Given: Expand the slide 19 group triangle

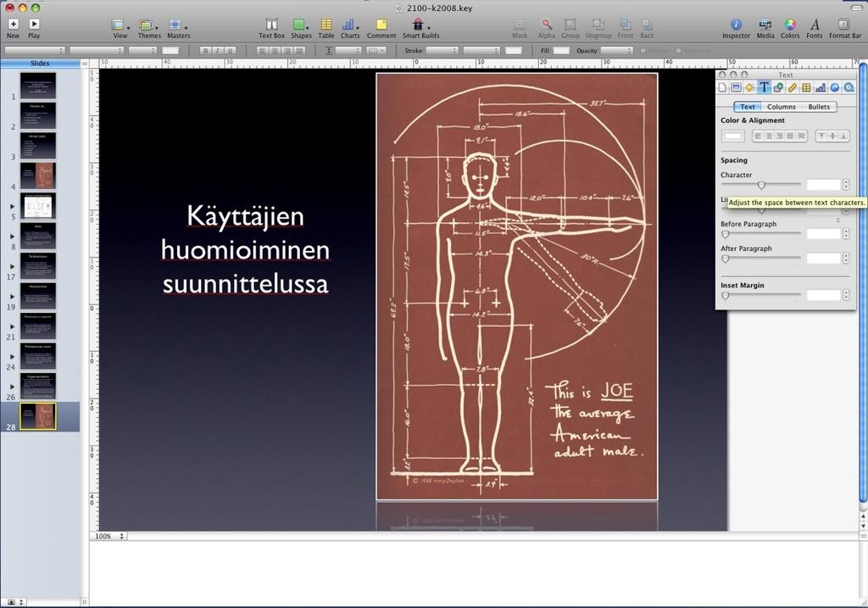Looking at the screenshot, I should coord(12,296).
